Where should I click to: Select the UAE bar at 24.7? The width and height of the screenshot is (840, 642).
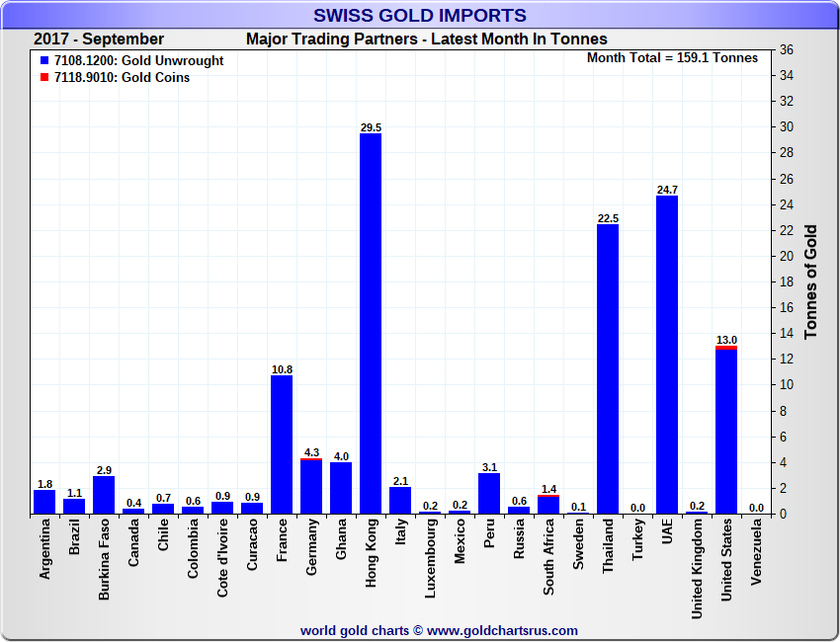[667, 355]
